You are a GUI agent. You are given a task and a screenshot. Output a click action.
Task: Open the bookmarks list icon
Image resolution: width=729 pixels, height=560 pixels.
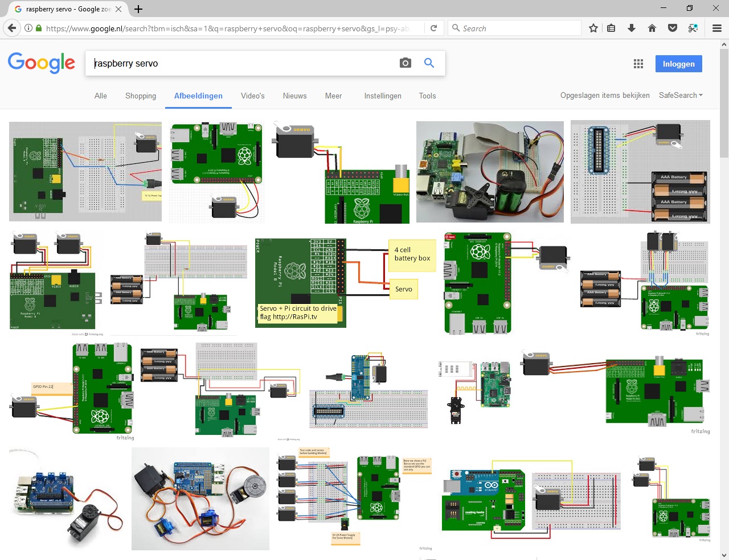tap(611, 28)
